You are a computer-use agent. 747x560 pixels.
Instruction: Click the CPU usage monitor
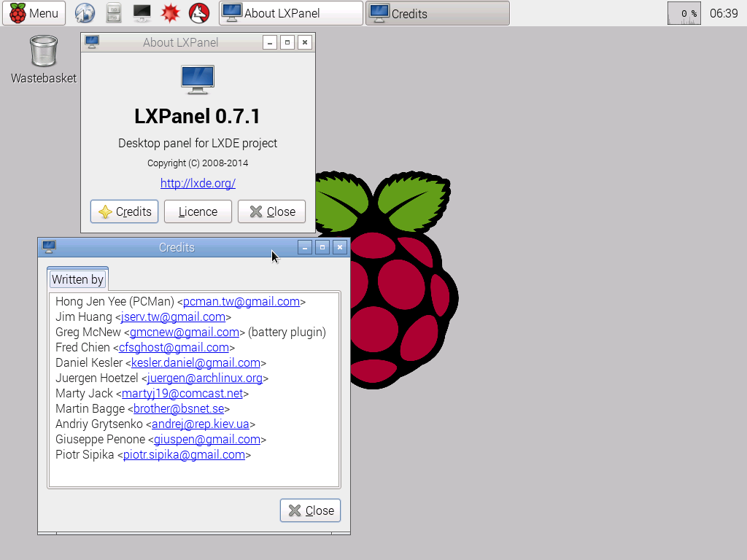pyautogui.click(x=684, y=13)
